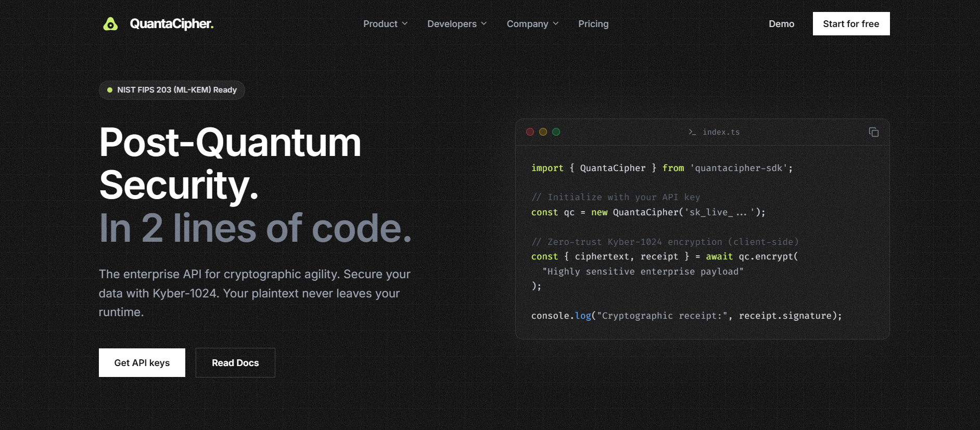Click the enterprise API description paragraph
The width and height of the screenshot is (980, 430).
tap(255, 293)
